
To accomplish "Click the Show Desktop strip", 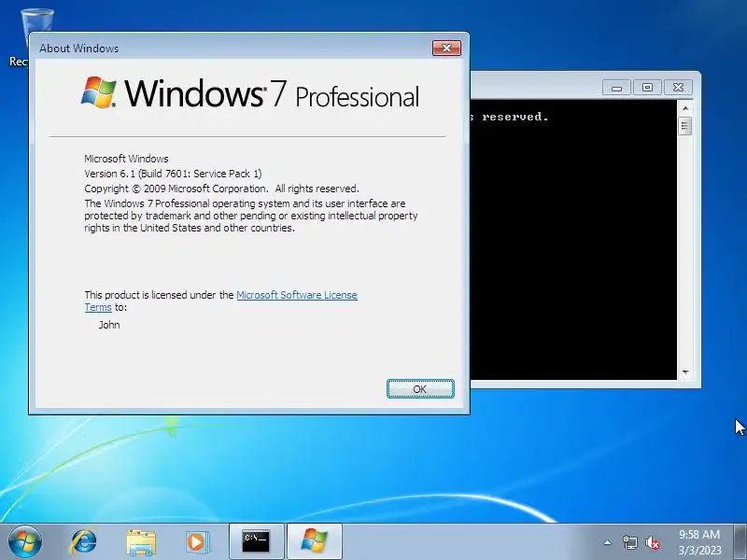I will 740,542.
